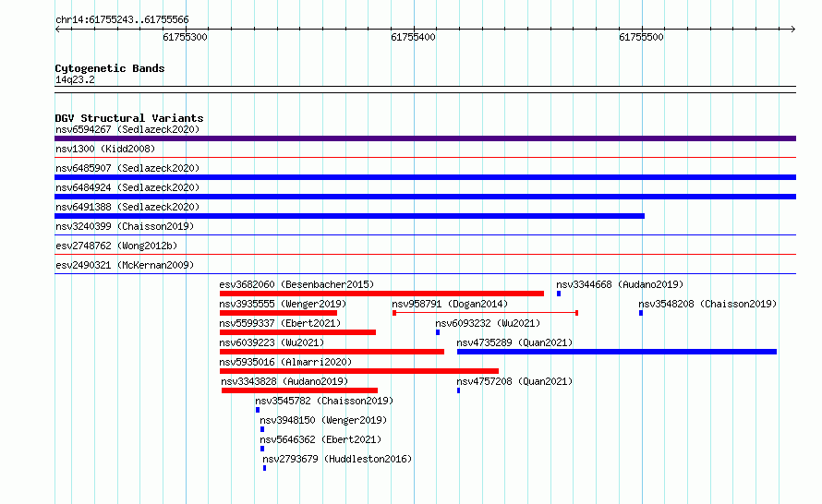Select the small blue marker under nsv3948150

tap(262, 429)
